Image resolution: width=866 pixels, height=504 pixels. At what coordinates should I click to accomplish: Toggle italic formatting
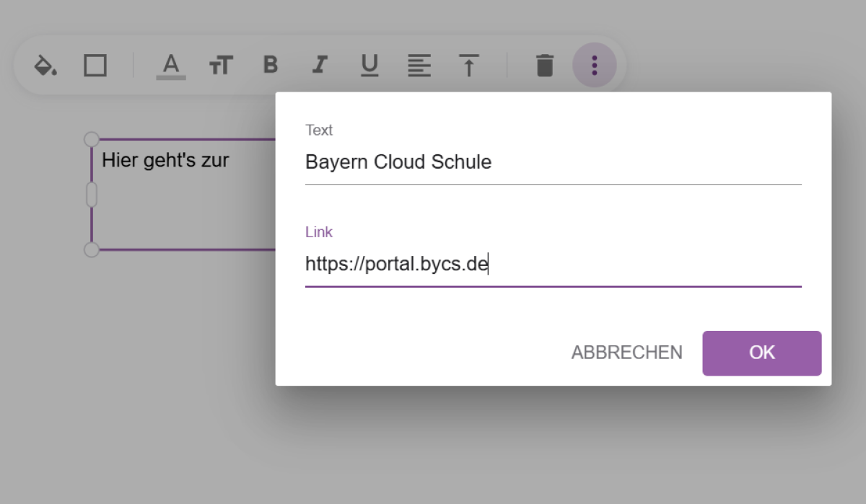pyautogui.click(x=320, y=66)
